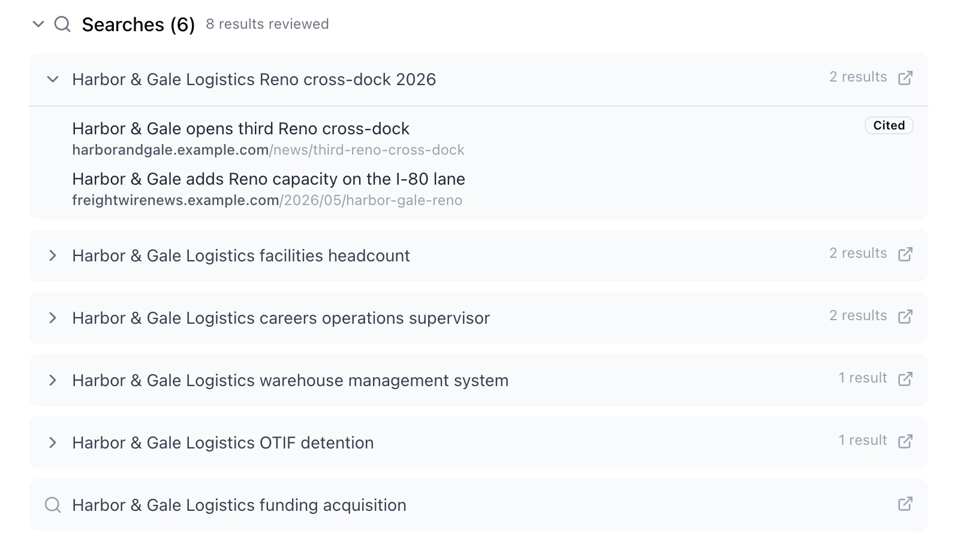
Task: Expand the facilities headcount search row
Action: click(53, 255)
